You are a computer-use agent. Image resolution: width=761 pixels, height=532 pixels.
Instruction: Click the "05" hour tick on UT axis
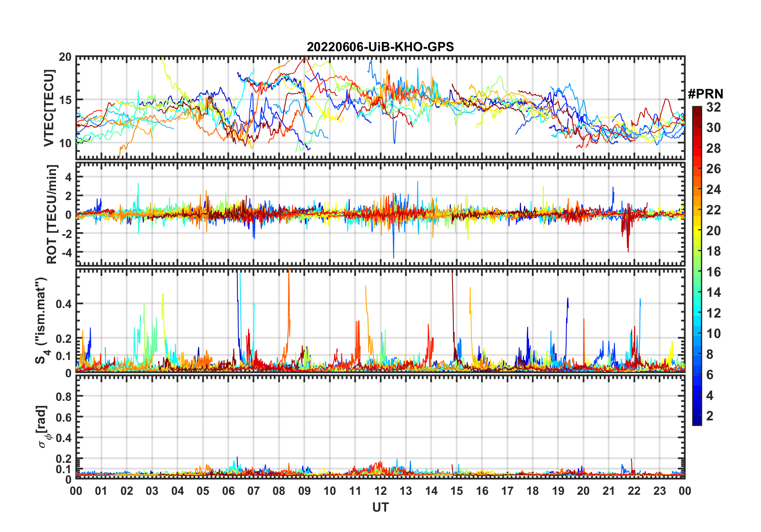[203, 491]
